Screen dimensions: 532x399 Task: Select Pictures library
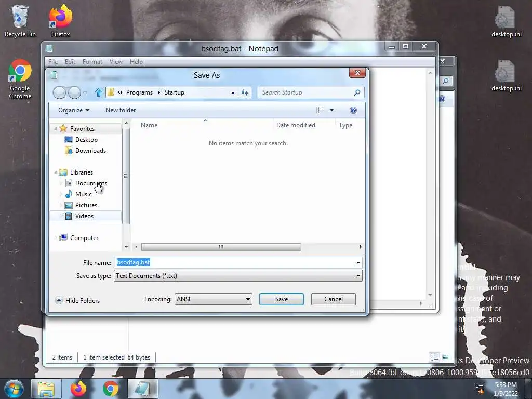[x=86, y=205]
